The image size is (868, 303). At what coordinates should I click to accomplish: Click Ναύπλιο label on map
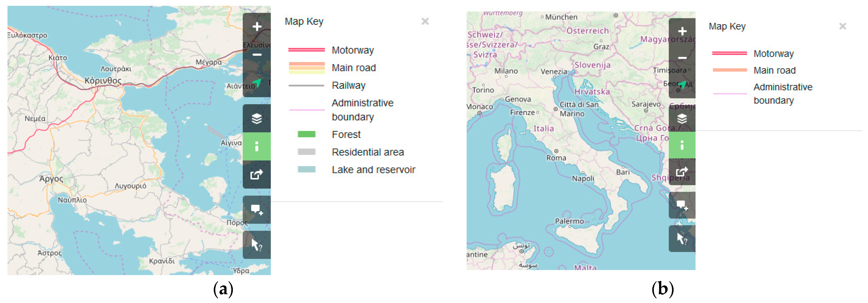[x=72, y=200]
